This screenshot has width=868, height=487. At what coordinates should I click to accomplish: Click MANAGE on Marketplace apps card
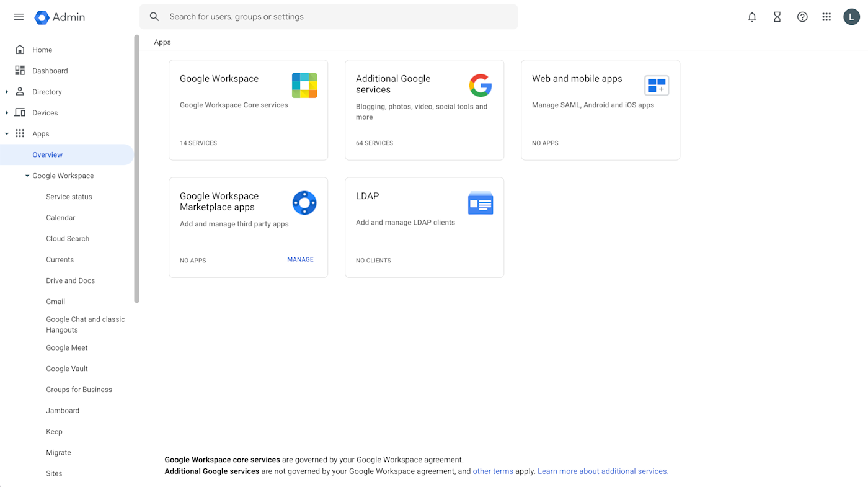click(300, 259)
